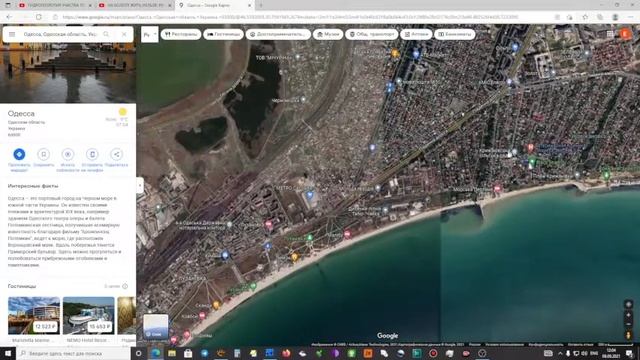
Task: Click the browser address bar URL
Action: click(x=290, y=17)
